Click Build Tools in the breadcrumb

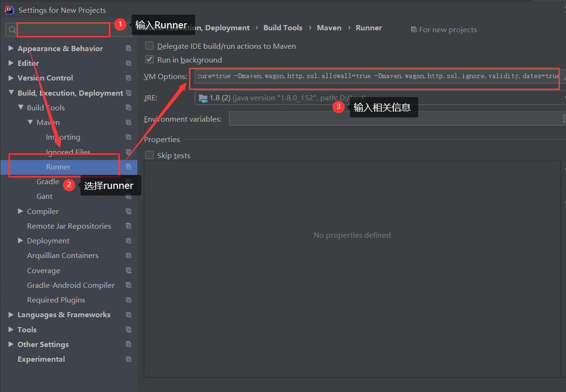(283, 28)
